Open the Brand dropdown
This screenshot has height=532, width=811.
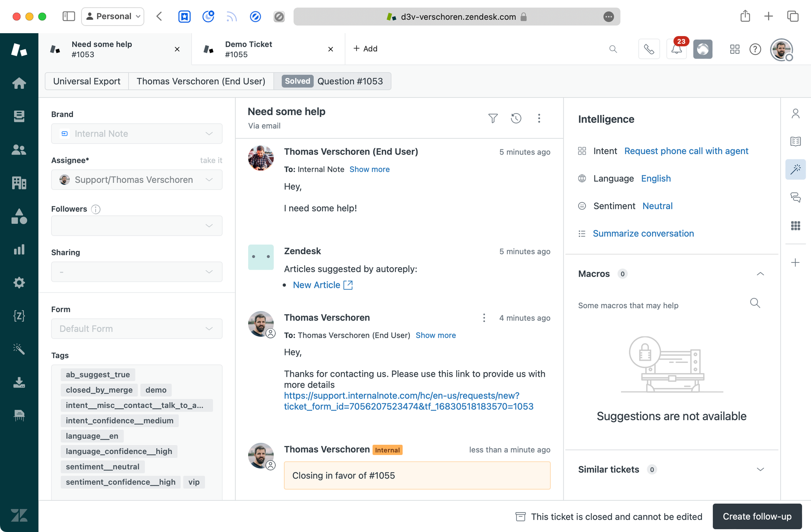coord(137,134)
